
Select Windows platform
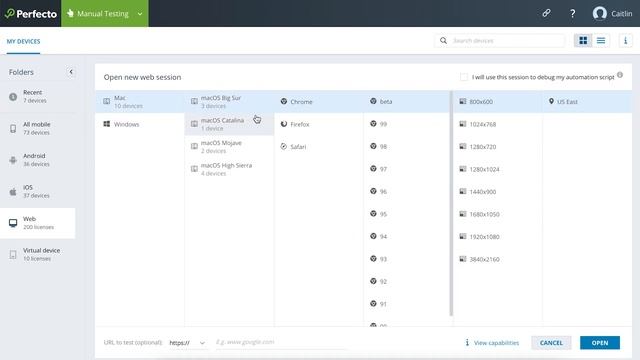pos(140,124)
